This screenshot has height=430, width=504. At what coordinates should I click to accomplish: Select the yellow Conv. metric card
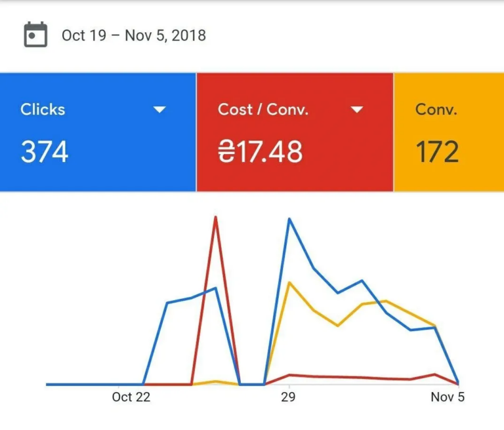(449, 132)
